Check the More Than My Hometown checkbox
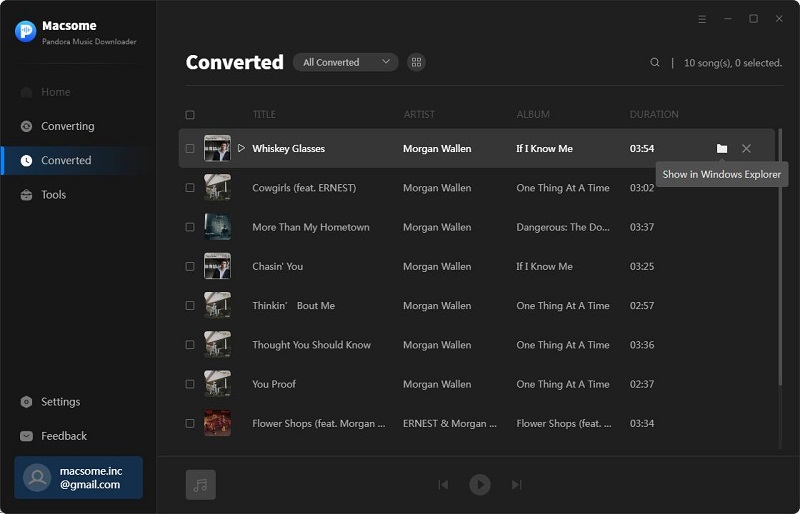This screenshot has height=514, width=800. [x=190, y=227]
